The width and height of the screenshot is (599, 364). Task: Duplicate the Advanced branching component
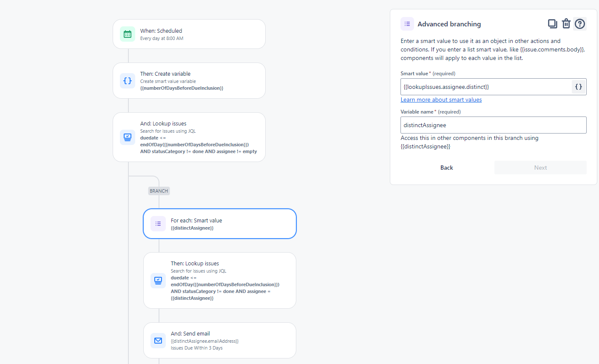tap(553, 24)
